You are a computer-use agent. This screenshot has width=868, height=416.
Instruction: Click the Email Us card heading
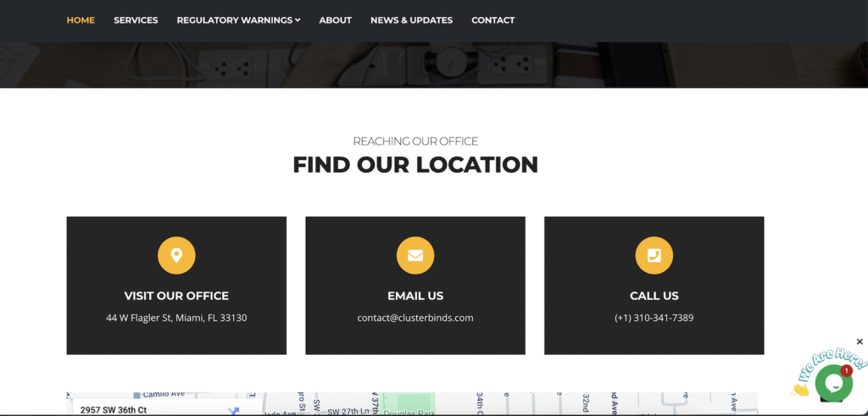point(415,296)
